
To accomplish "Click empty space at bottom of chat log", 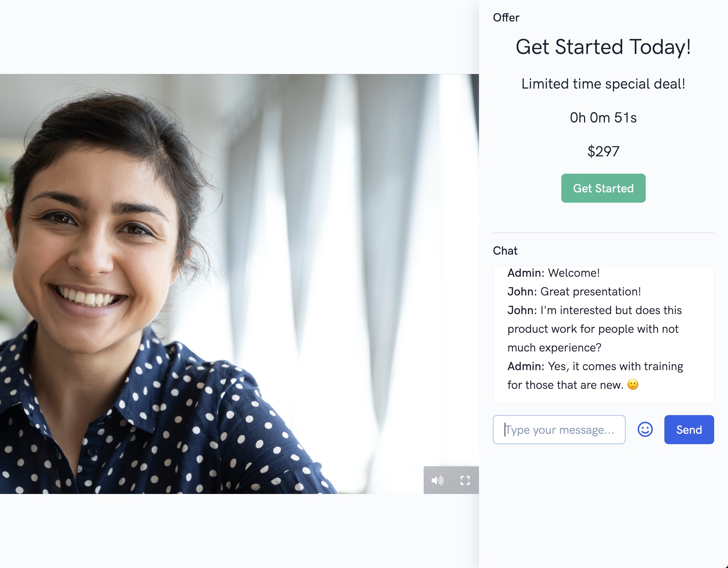I will 603,397.
